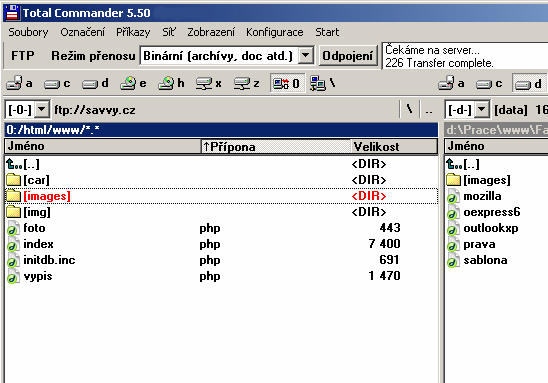Select the foto php file
The width and height of the screenshot is (548, 383).
pos(221,228)
